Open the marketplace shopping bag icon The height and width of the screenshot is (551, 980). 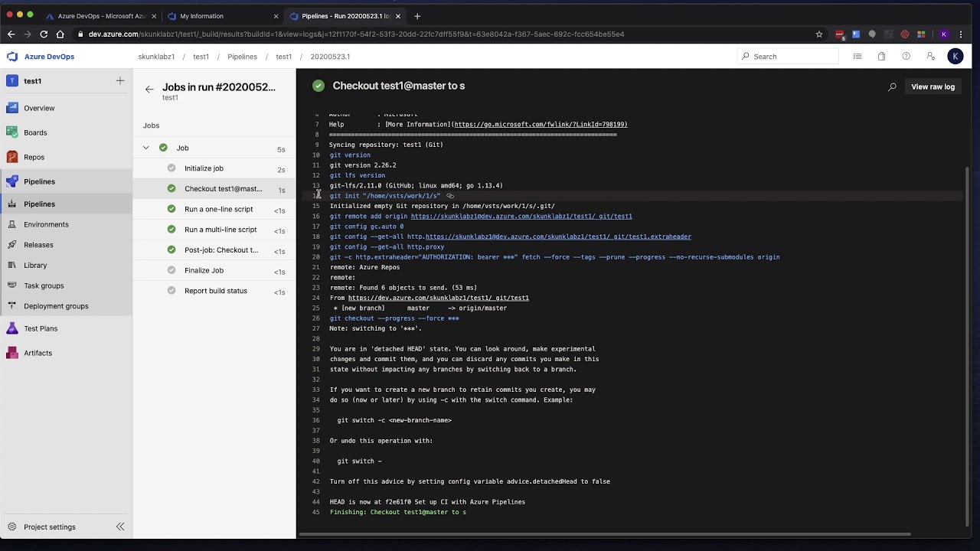pos(881,57)
